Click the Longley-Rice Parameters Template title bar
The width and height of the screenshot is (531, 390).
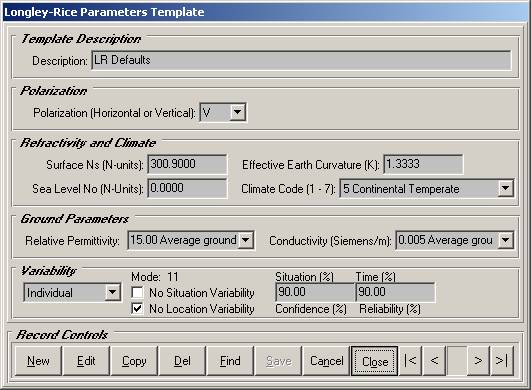tap(266, 12)
